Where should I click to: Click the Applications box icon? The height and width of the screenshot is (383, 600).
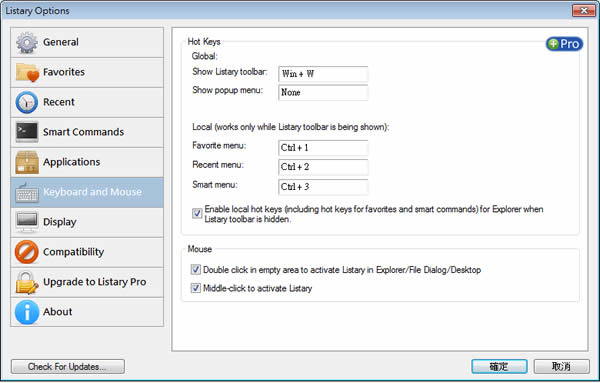27,162
